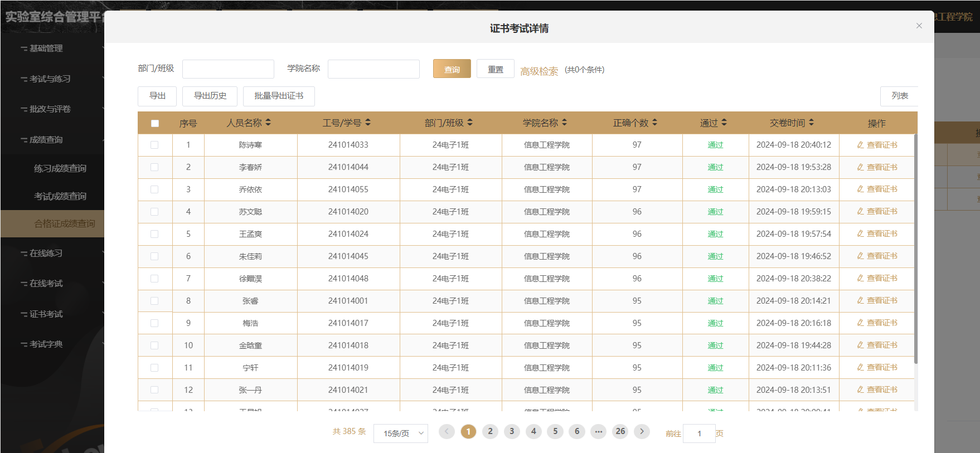Viewport: 980px width, 453px height.
Task: Close the 证书考试详情 dialog
Action: click(919, 26)
